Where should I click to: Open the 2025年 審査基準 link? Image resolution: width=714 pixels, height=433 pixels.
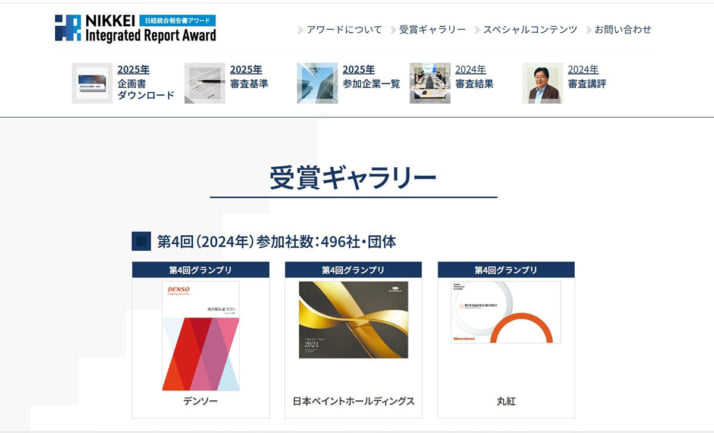[x=249, y=76]
